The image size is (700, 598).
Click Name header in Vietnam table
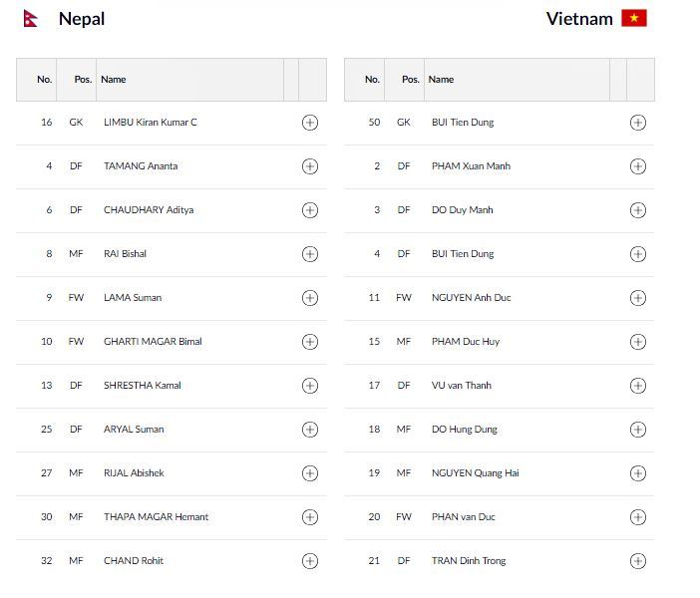coord(441,80)
